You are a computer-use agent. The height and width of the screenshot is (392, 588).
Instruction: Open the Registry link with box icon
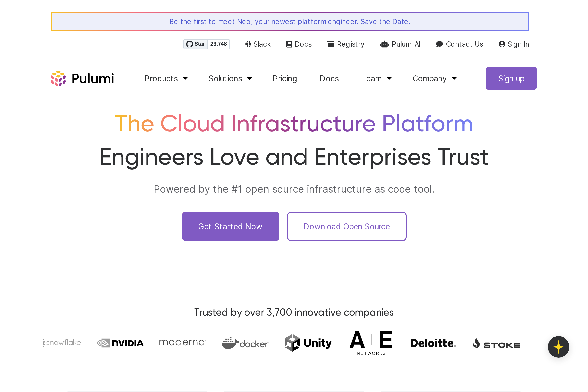pos(346,44)
